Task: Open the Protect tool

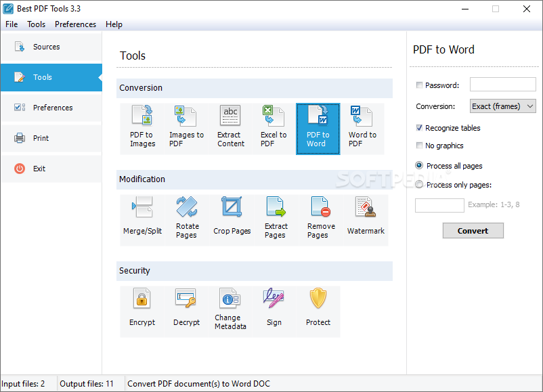Action: pyautogui.click(x=318, y=311)
